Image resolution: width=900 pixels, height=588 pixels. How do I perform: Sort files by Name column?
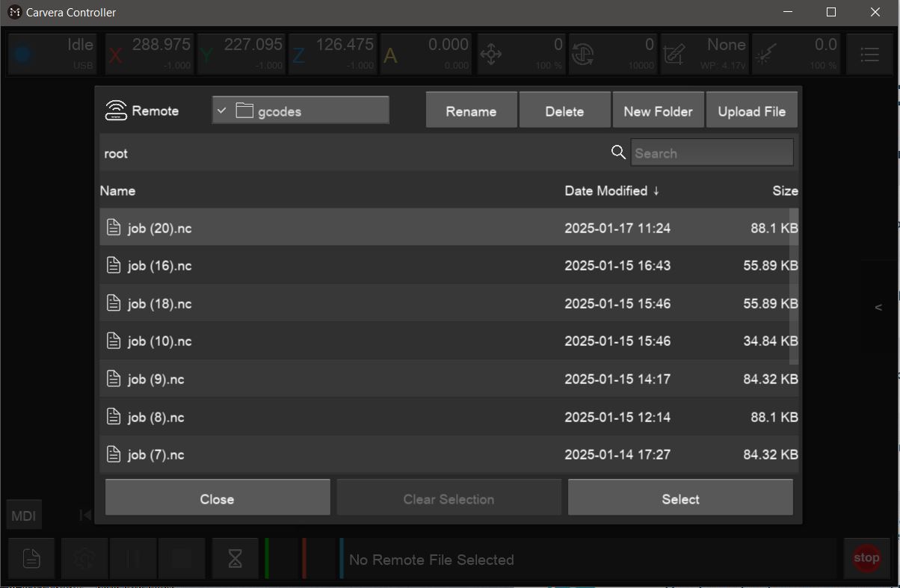click(x=117, y=191)
